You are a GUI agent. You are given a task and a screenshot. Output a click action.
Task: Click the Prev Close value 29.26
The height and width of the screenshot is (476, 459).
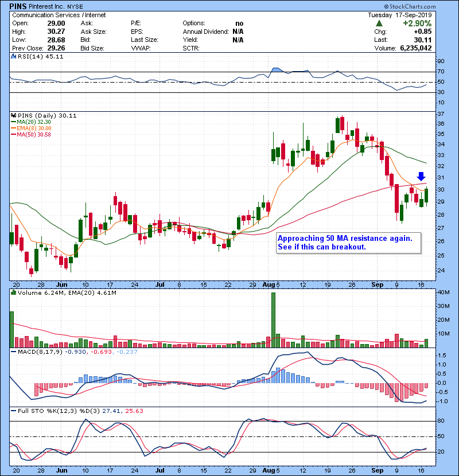pyautogui.click(x=56, y=48)
